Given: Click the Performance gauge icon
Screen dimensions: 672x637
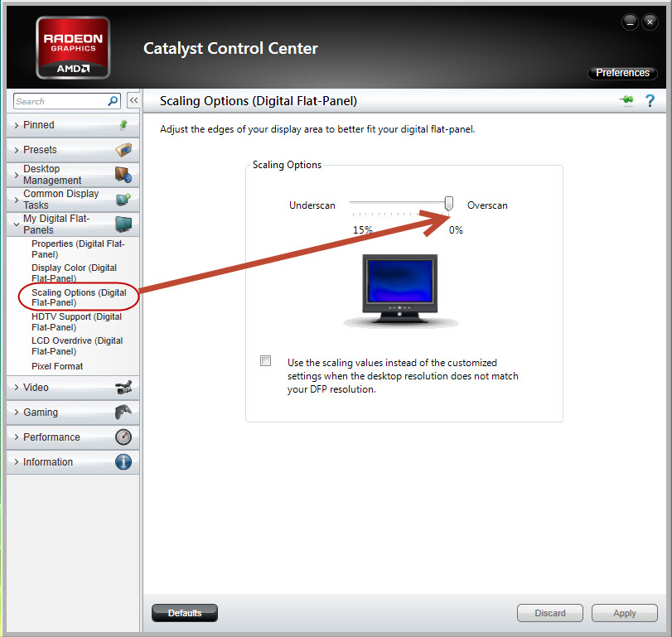Looking at the screenshot, I should click(123, 437).
